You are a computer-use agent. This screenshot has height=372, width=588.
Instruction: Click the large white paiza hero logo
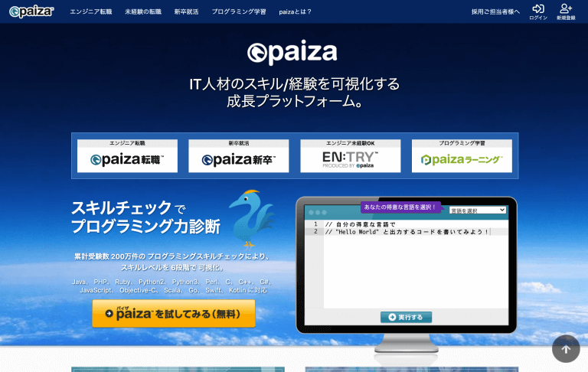(292, 53)
